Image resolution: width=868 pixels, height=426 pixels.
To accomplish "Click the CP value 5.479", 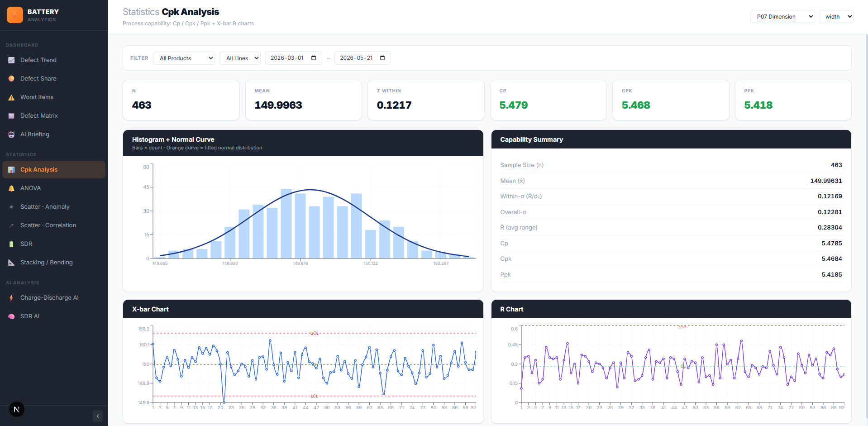I will [x=514, y=105].
